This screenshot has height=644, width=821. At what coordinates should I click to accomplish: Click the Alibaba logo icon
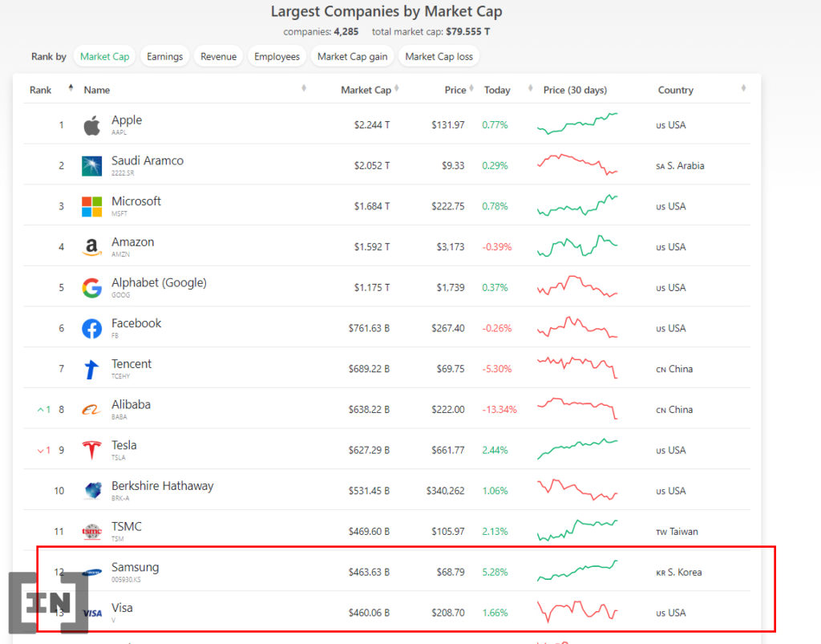click(x=91, y=410)
